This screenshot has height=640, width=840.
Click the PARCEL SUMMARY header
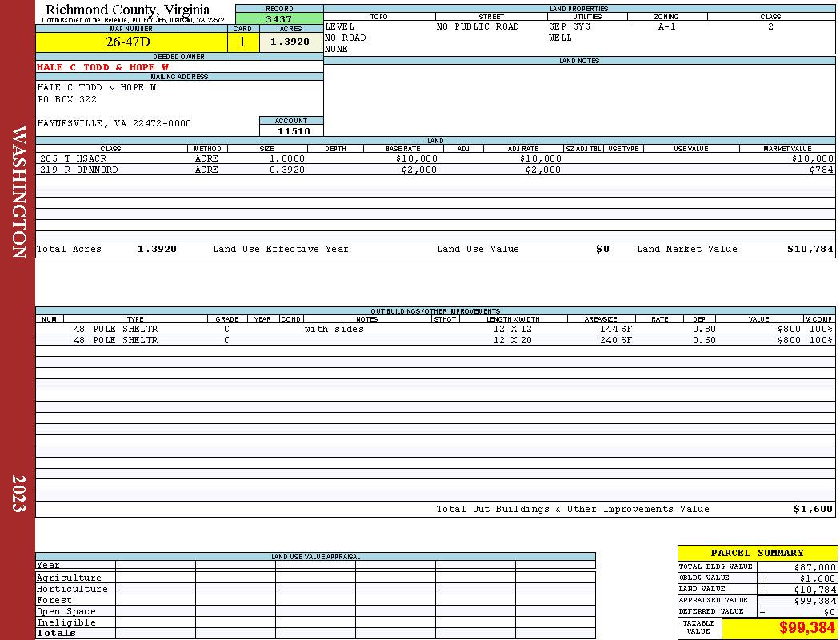pos(757,554)
